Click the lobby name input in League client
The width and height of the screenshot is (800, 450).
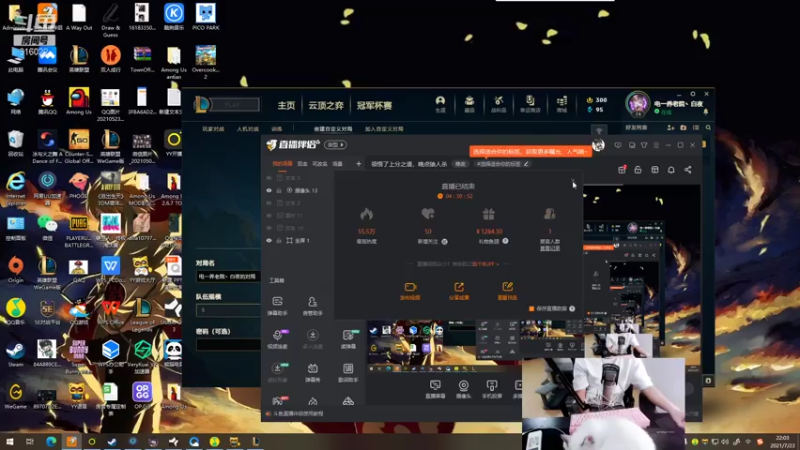(x=229, y=277)
